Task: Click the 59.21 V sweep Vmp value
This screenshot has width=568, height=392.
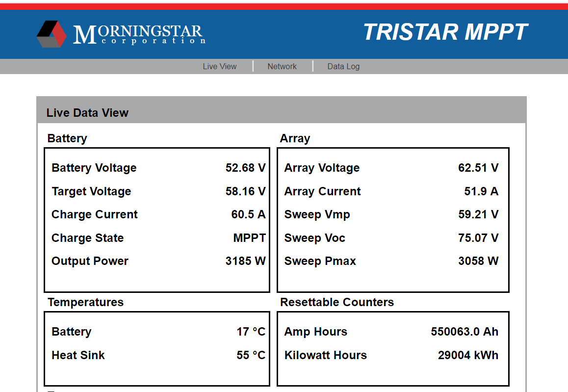Action: (x=478, y=214)
